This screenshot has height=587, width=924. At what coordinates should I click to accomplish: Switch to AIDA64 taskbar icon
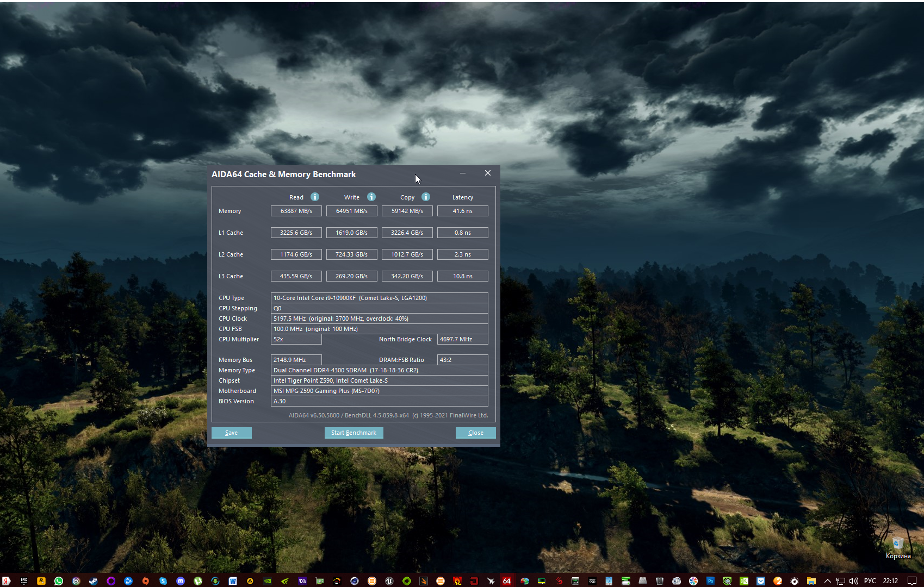(x=507, y=581)
